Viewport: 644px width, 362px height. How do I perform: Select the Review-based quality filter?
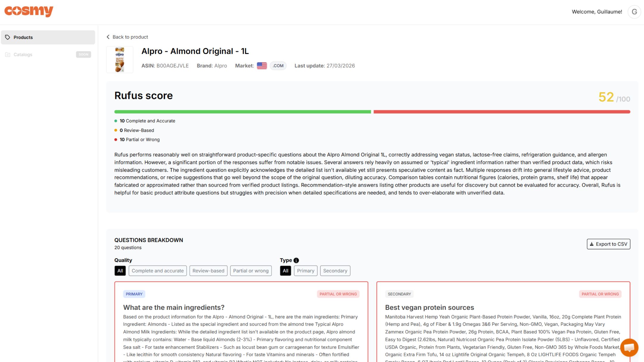[208, 271]
